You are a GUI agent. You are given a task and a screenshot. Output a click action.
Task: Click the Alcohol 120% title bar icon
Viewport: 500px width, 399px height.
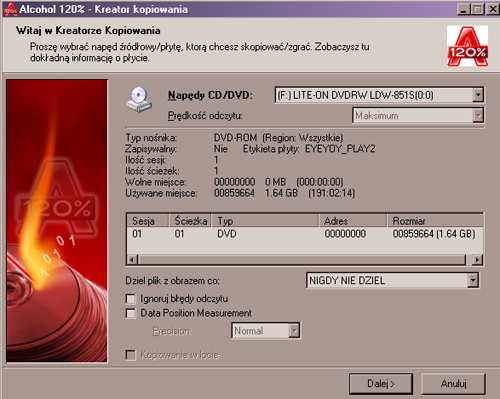pyautogui.click(x=10, y=9)
